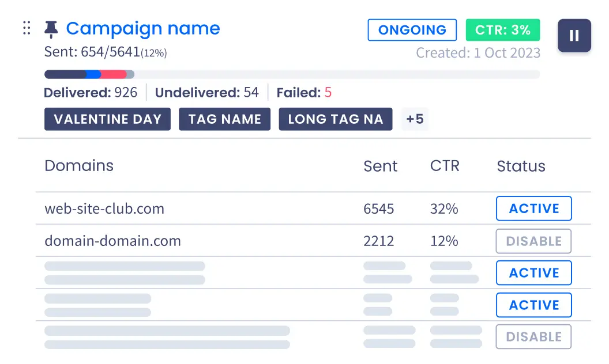Click the pin icon beside campaign name
Screen dimensions: 609x364
pos(51,28)
